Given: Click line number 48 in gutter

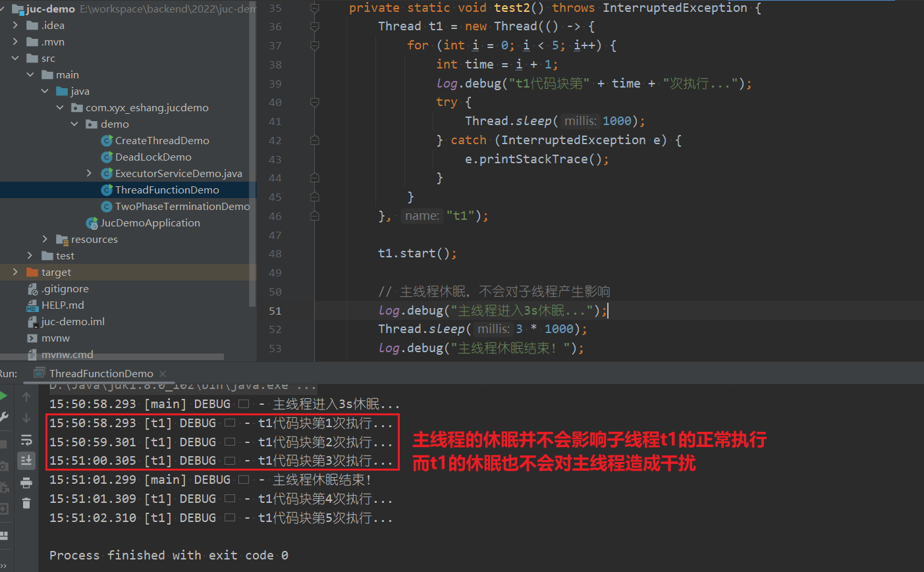Looking at the screenshot, I should (x=275, y=253).
